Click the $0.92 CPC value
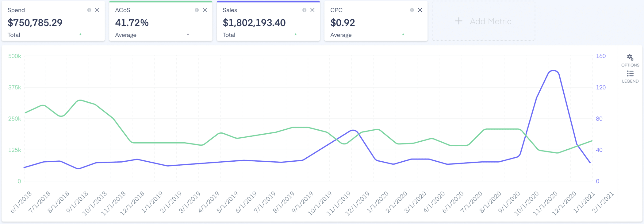Screen dimensions: 644x224 tap(343, 23)
